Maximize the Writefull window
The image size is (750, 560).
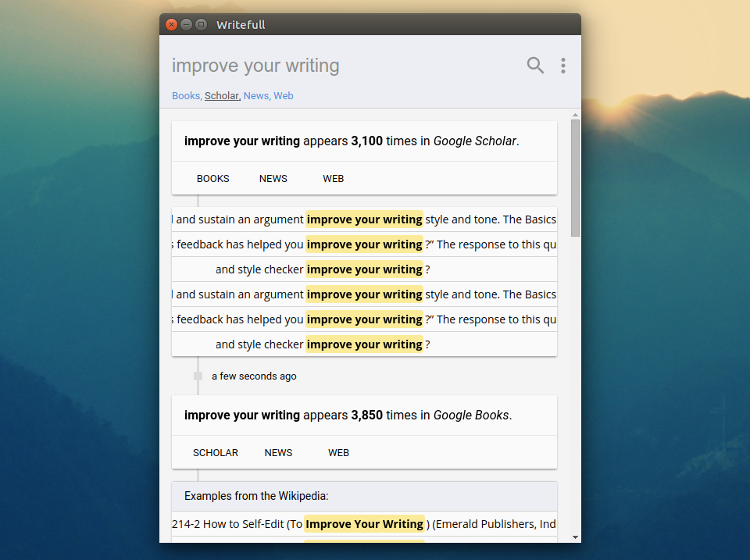201,24
